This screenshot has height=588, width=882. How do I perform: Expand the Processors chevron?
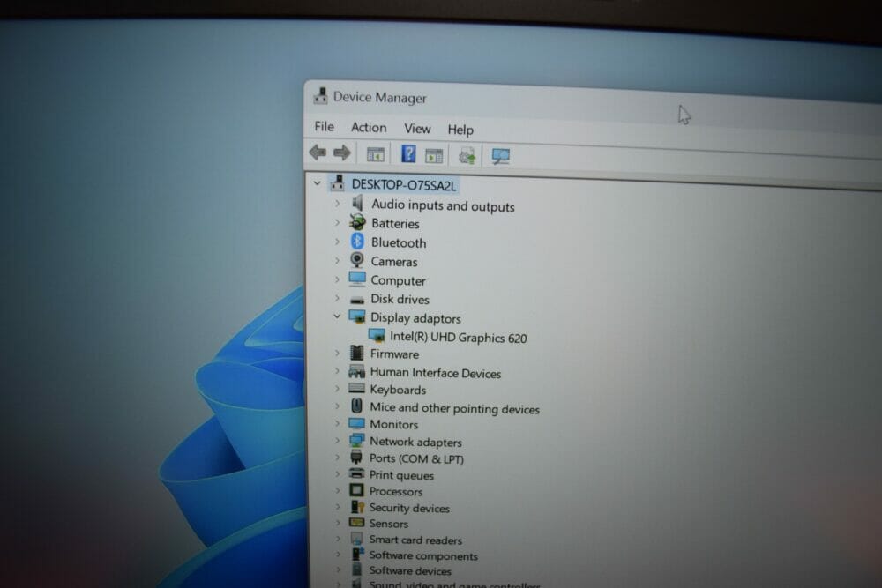(x=338, y=490)
